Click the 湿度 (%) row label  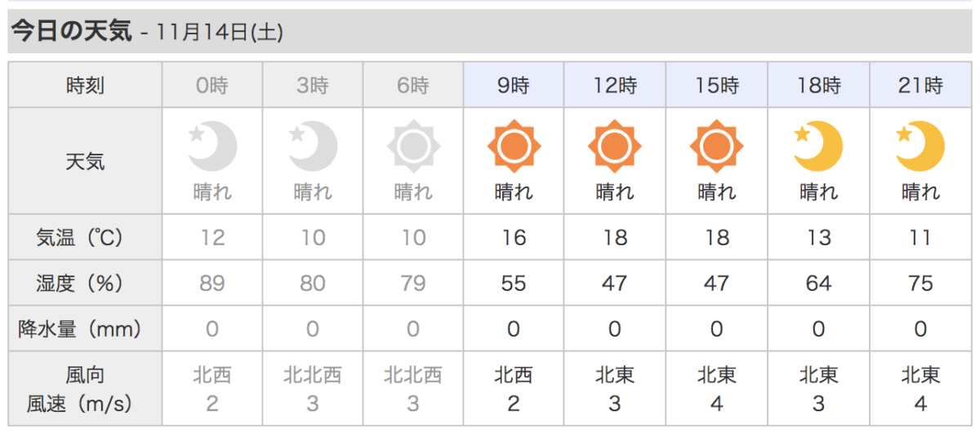pos(85,284)
